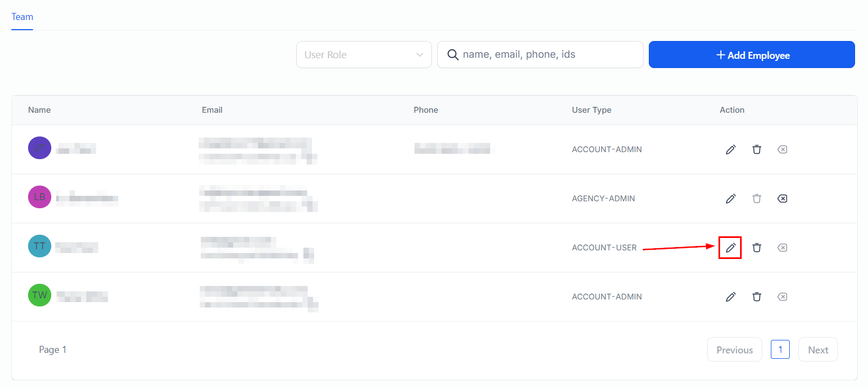
Task: Click the ACCOUNT-USER user type cell
Action: (x=604, y=248)
